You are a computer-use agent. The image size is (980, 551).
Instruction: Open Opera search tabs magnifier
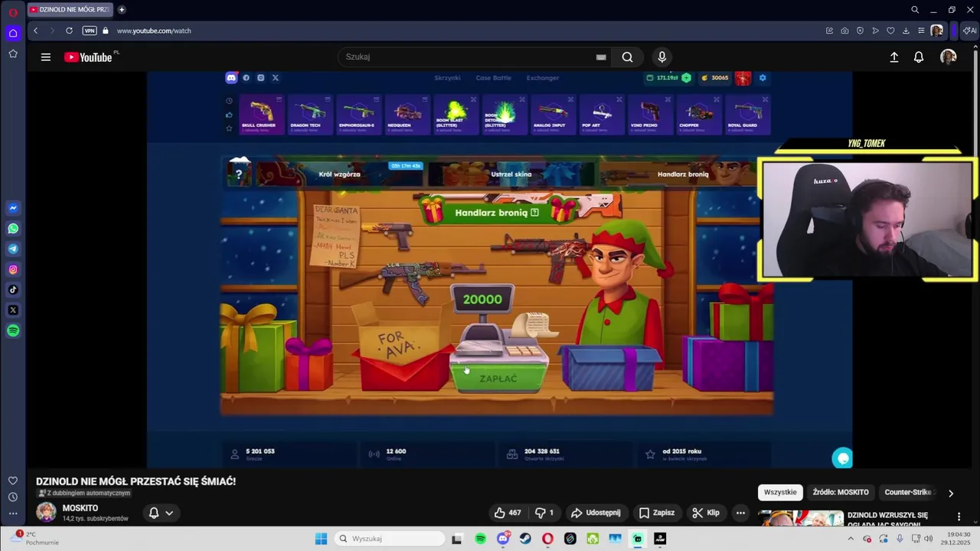tap(915, 10)
